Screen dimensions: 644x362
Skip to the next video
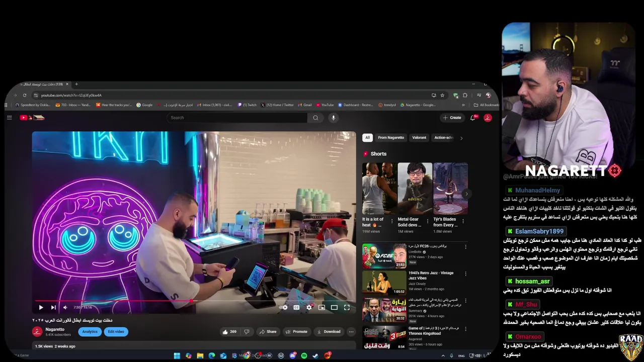pyautogui.click(x=53, y=307)
